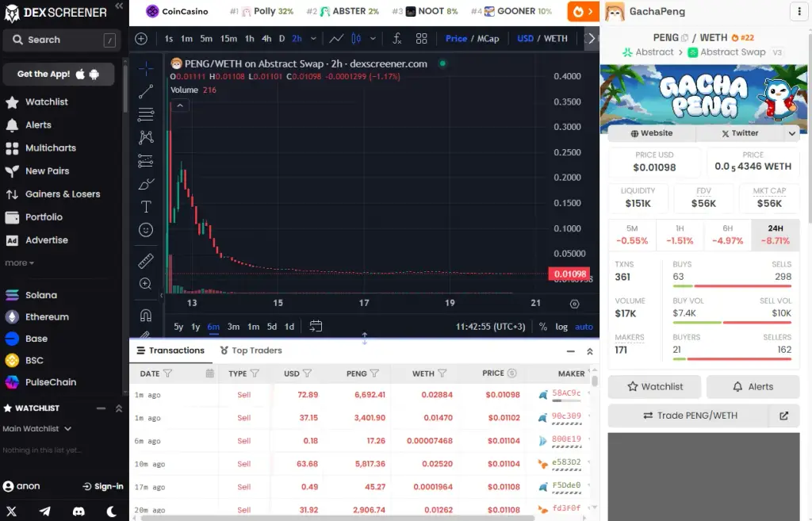Click the Sign-in link
This screenshot has width=812, height=521.
103,486
